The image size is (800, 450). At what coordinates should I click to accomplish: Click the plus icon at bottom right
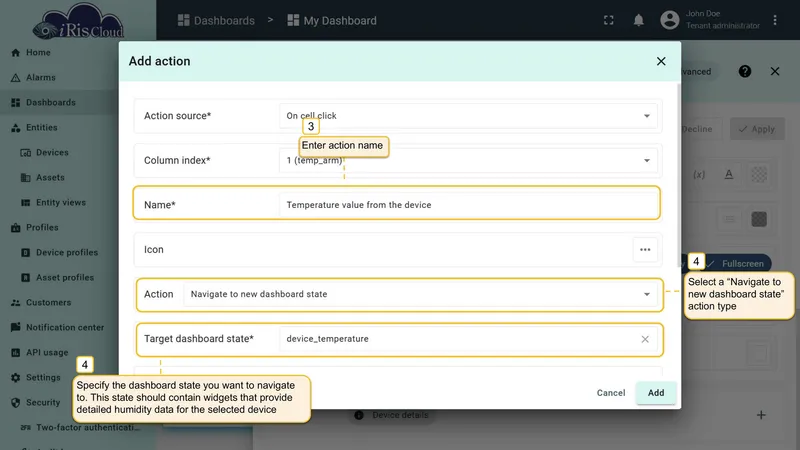(761, 415)
